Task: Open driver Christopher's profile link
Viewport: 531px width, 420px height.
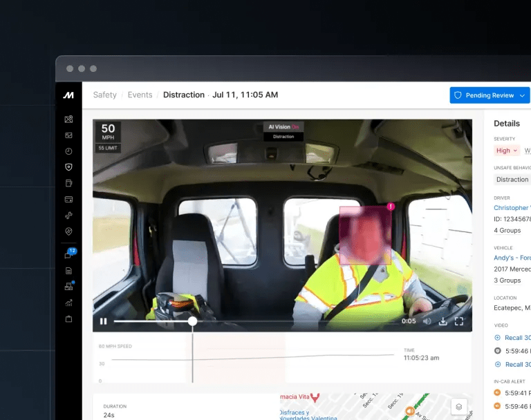Action: coord(512,208)
